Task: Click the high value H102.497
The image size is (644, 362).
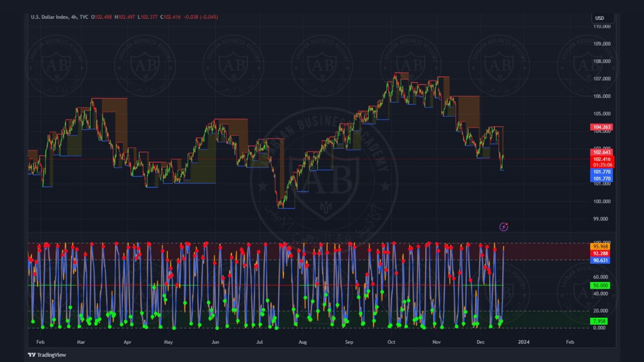Action: coord(125,17)
